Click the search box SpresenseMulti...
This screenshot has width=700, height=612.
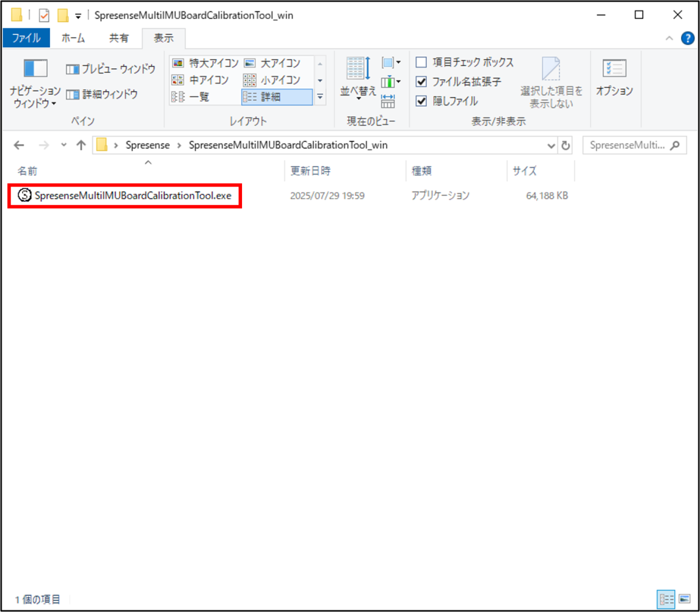[x=635, y=145]
